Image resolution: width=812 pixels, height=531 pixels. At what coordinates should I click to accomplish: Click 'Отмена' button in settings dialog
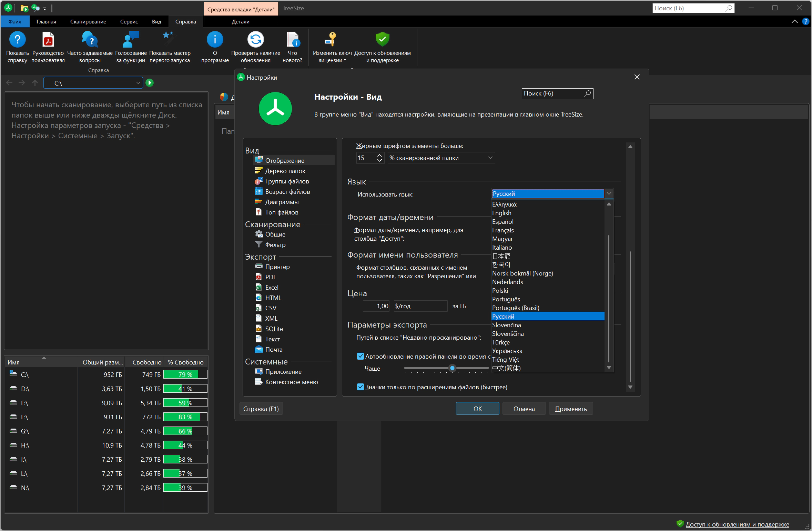coord(524,409)
